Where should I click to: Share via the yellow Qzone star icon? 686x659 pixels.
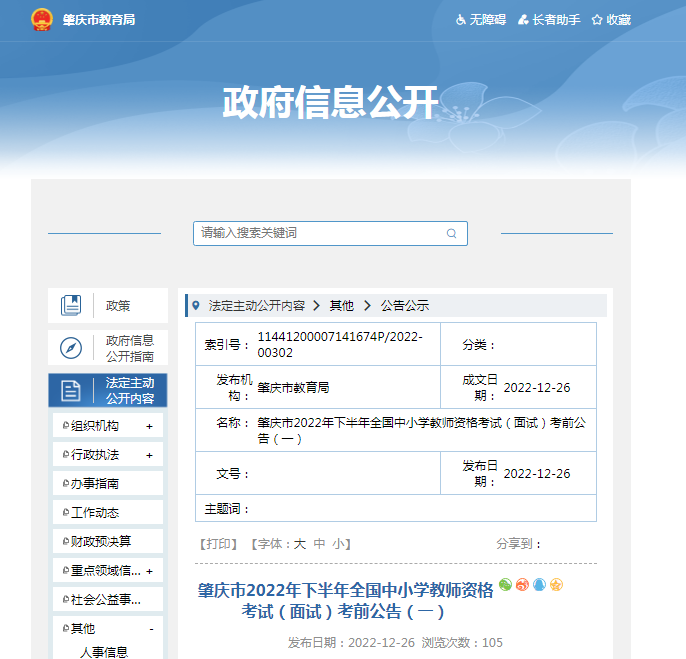pos(556,585)
